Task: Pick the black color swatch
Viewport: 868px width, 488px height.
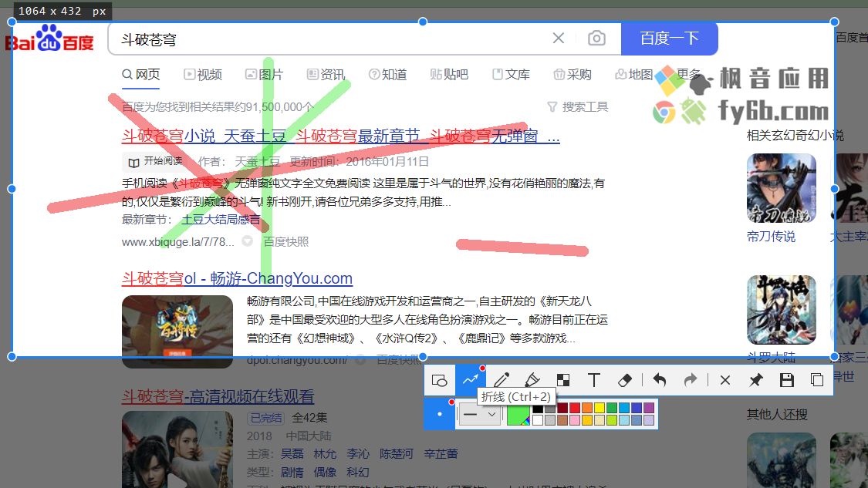Action: tap(538, 409)
